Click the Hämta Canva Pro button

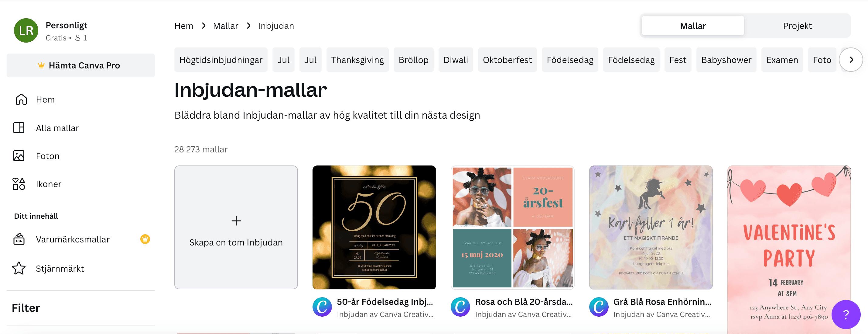click(80, 65)
